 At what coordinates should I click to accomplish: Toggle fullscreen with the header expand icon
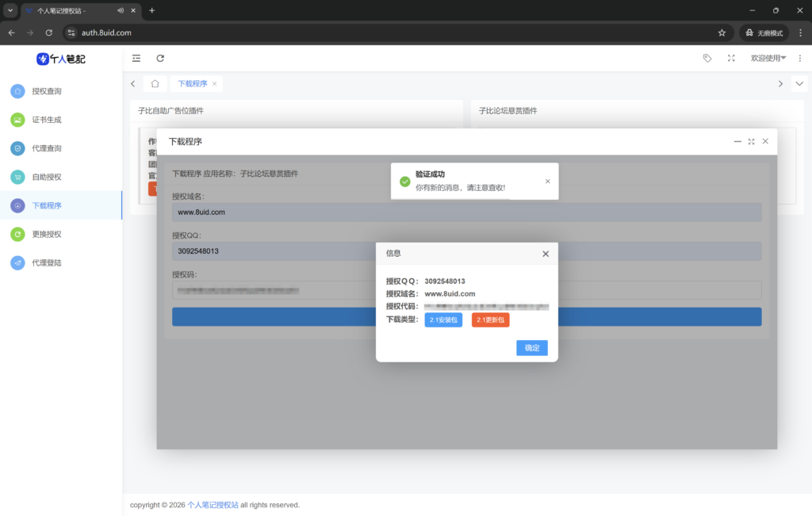731,59
